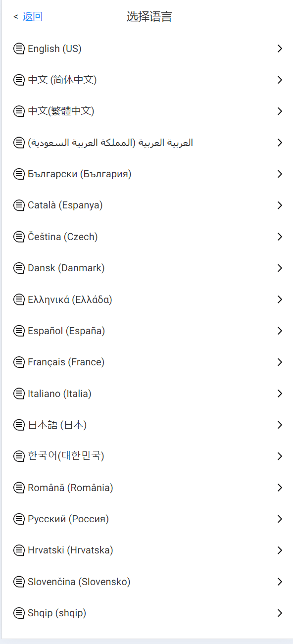
Task: Click the speech bubble icon beside English (US)
Action: tap(19, 49)
